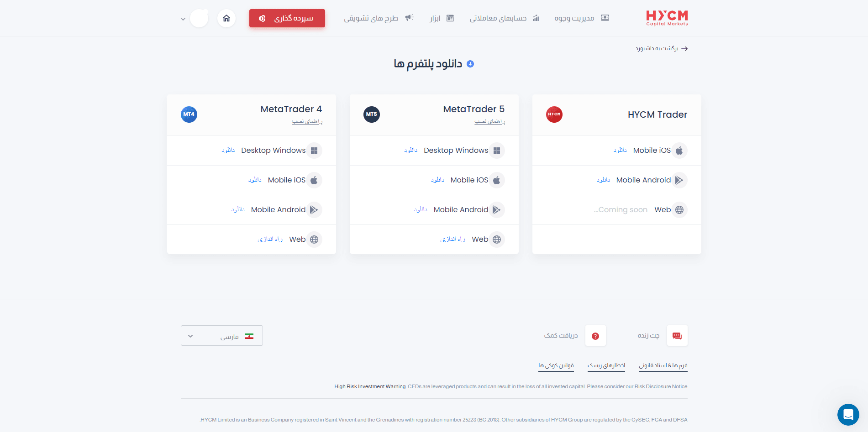Viewport: 868px width, 432px height.
Task: Download MetaTrader 5 Mobile Android
Action: tap(421, 209)
